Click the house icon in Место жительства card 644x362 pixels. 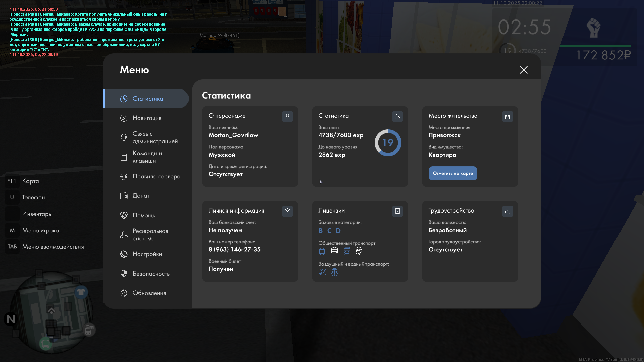click(507, 116)
